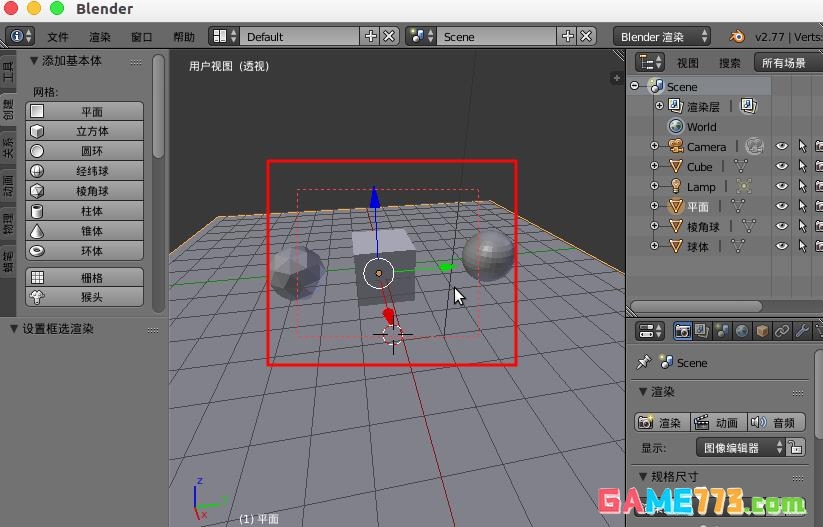Add a new scene
The width and height of the screenshot is (823, 527).
[x=567, y=36]
